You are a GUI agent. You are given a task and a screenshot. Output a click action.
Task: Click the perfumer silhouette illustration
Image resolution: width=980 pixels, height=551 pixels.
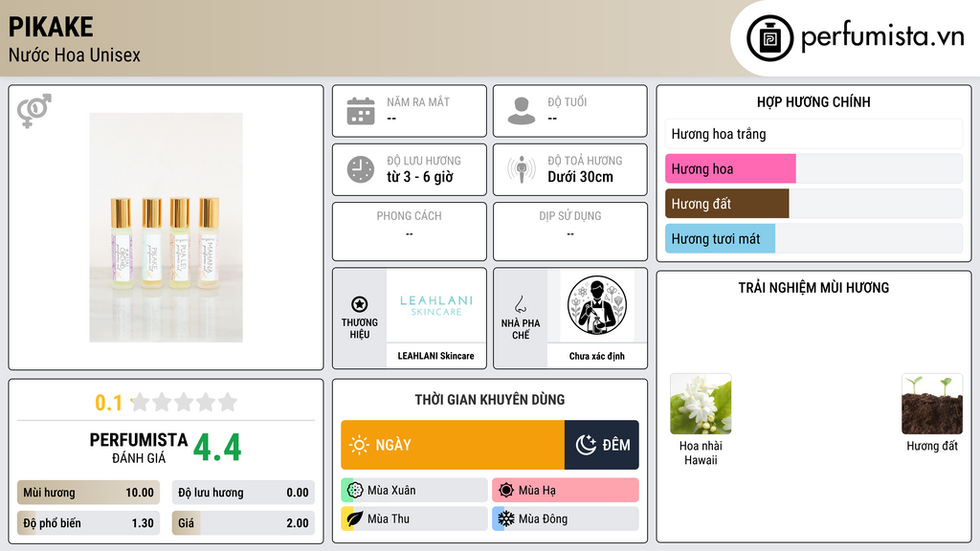tap(597, 305)
